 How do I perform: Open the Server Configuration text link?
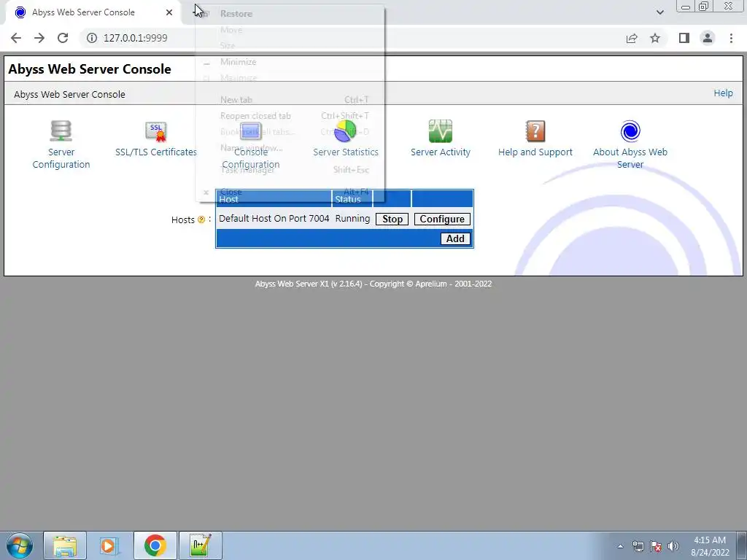coord(61,158)
